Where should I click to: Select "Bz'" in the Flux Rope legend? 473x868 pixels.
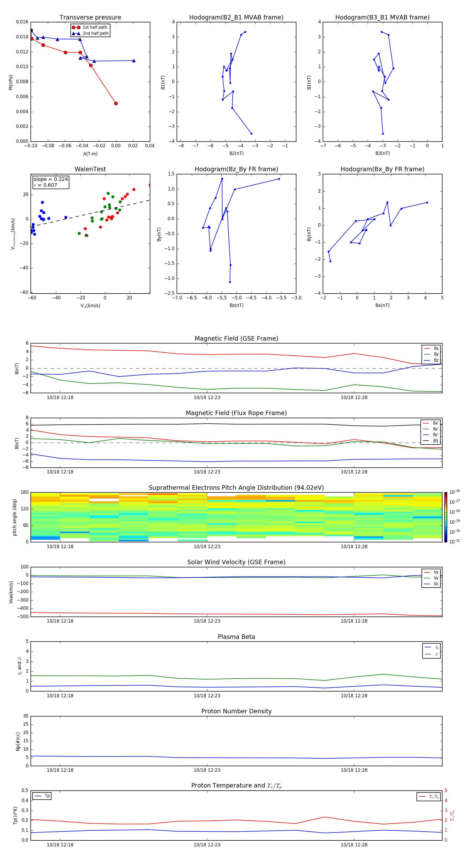tap(431, 435)
